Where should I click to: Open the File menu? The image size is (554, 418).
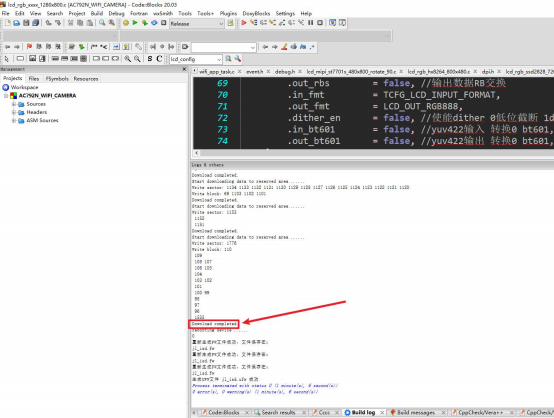tap(6, 13)
